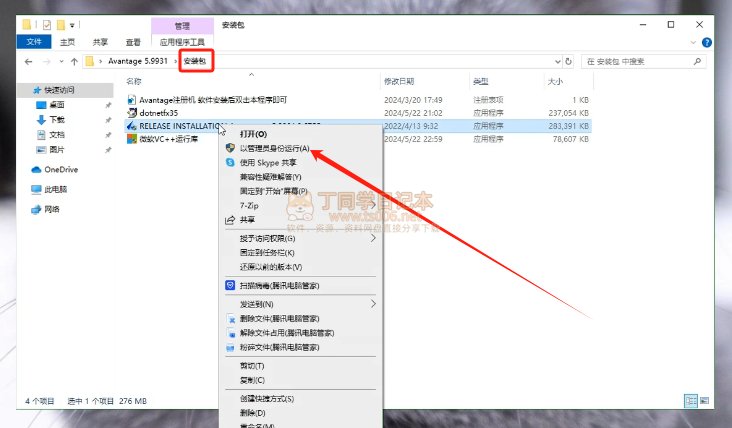Click the share icon beside 共享

(230, 220)
